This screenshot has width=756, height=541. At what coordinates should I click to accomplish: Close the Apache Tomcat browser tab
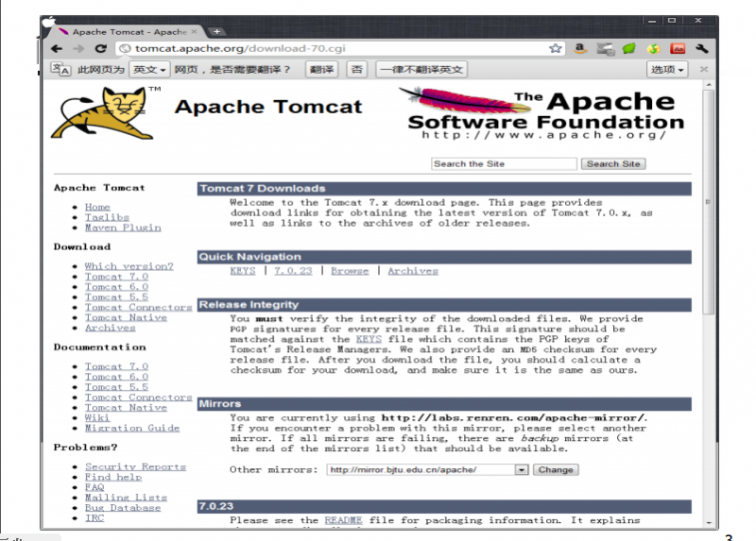pos(194,32)
